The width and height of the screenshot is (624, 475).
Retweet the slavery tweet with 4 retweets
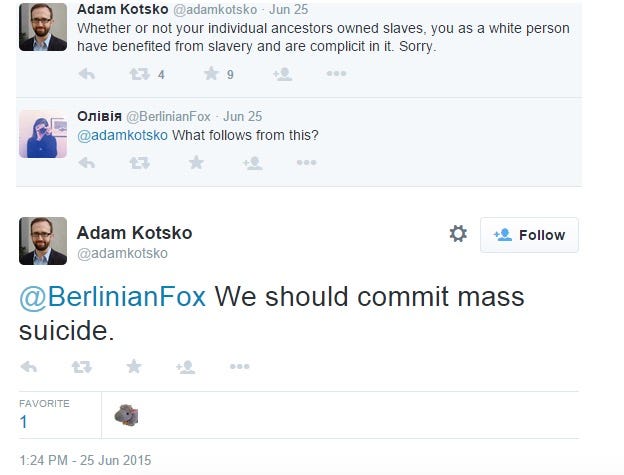click(x=140, y=73)
